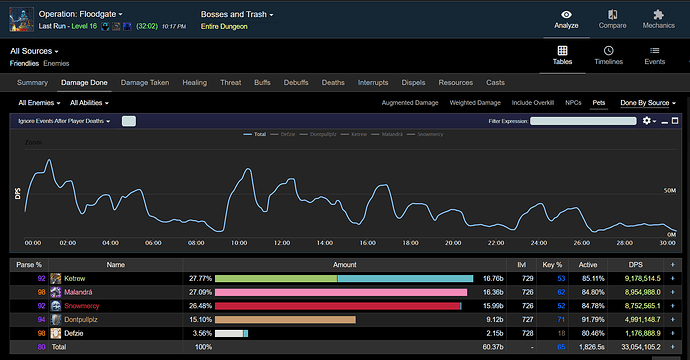
Task: Show Enemies as sources
Action: coord(56,63)
